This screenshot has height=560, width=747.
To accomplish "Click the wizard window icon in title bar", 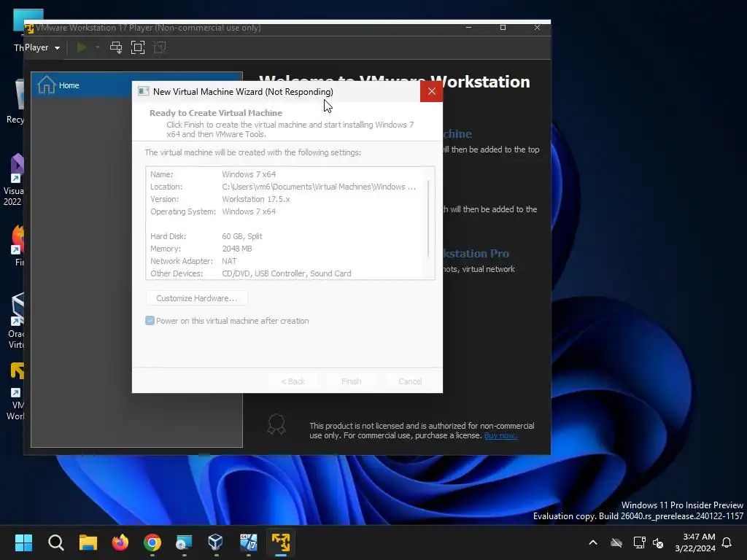I will point(143,91).
